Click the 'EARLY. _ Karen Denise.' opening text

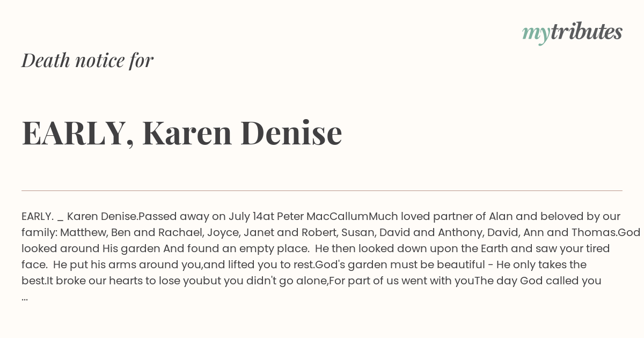point(80,217)
